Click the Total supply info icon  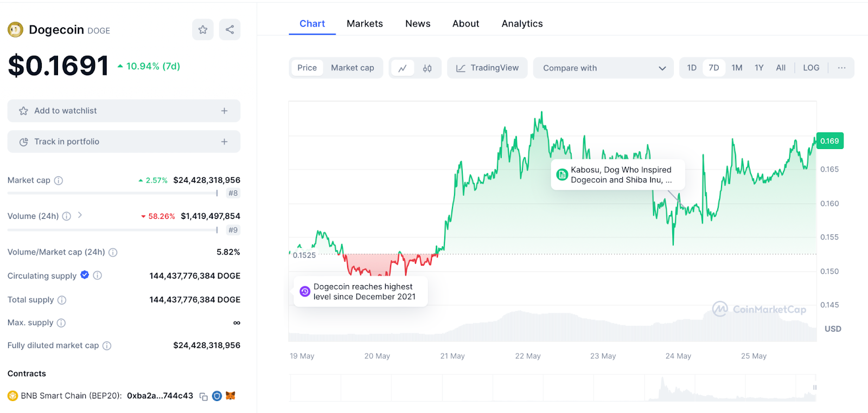pyautogui.click(x=62, y=300)
